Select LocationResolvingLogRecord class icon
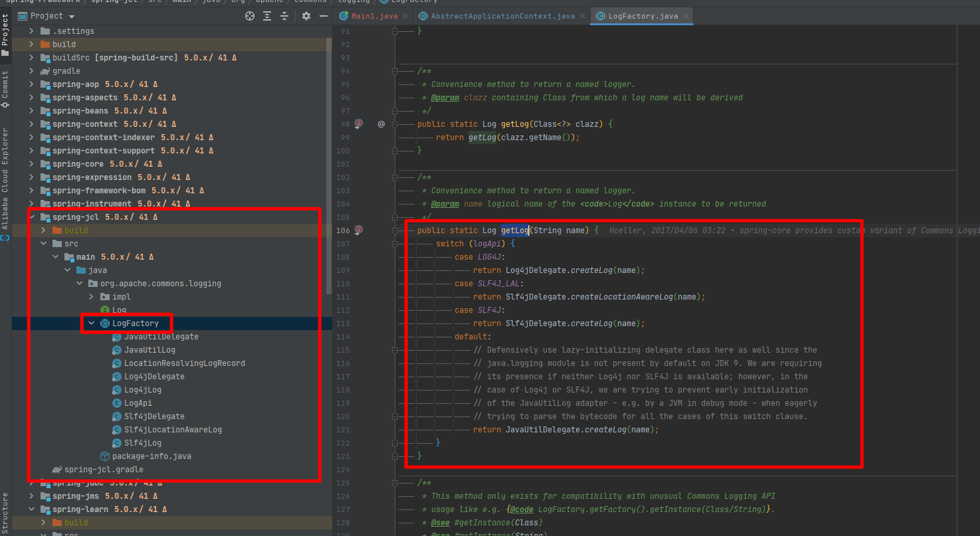The image size is (980, 536). (x=117, y=363)
